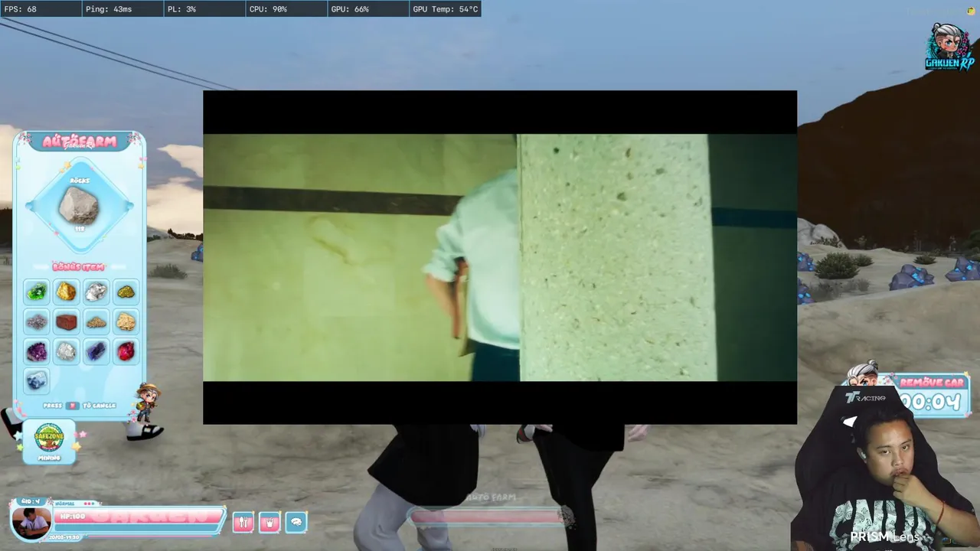980x551 pixels.
Task: Click the Safezone Mining badge
Action: coord(49,442)
